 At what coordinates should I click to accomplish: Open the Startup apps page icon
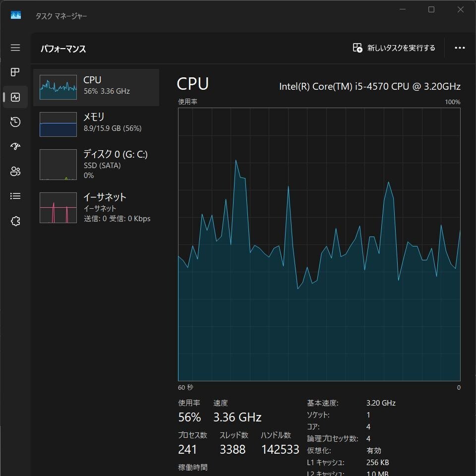click(15, 146)
